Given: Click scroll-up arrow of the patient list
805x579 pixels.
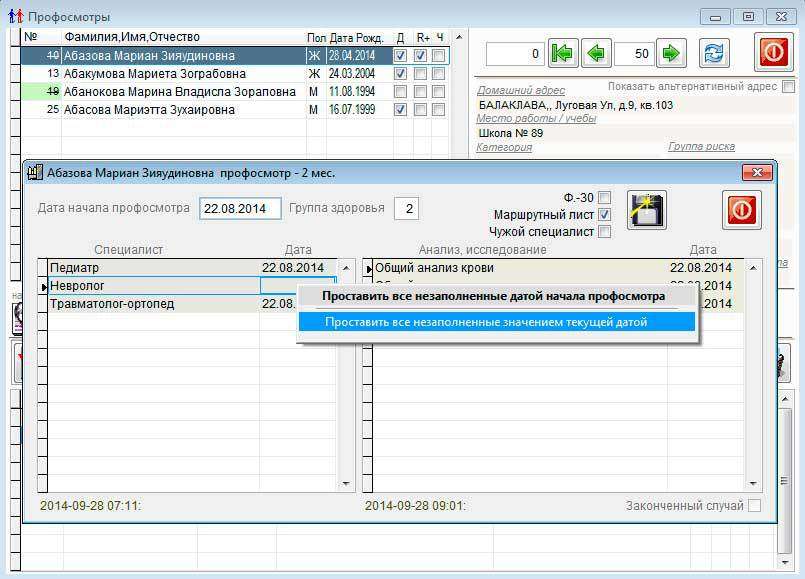Looking at the screenshot, I should click(x=457, y=38).
